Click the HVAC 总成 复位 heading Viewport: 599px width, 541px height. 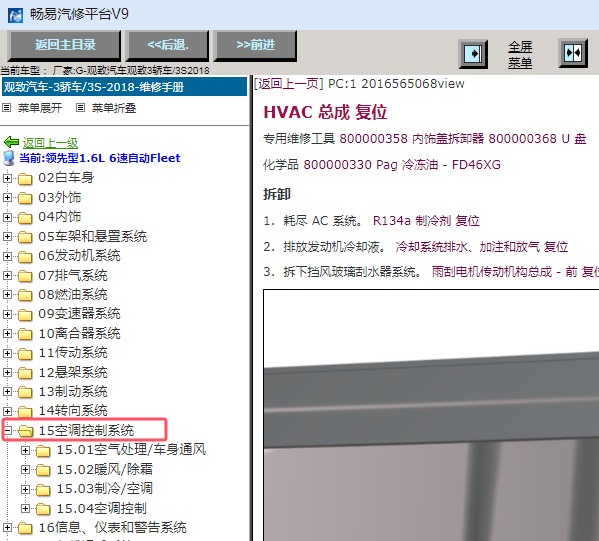coord(325,112)
